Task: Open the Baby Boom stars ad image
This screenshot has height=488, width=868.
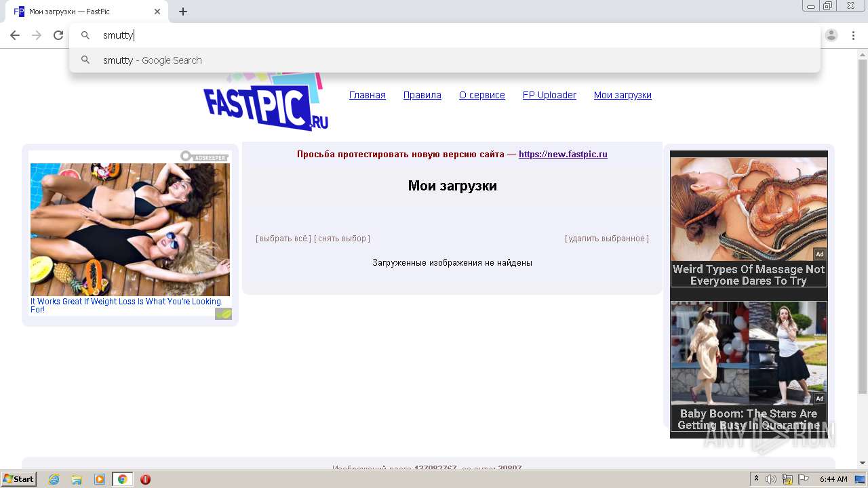Action: pyautogui.click(x=749, y=353)
